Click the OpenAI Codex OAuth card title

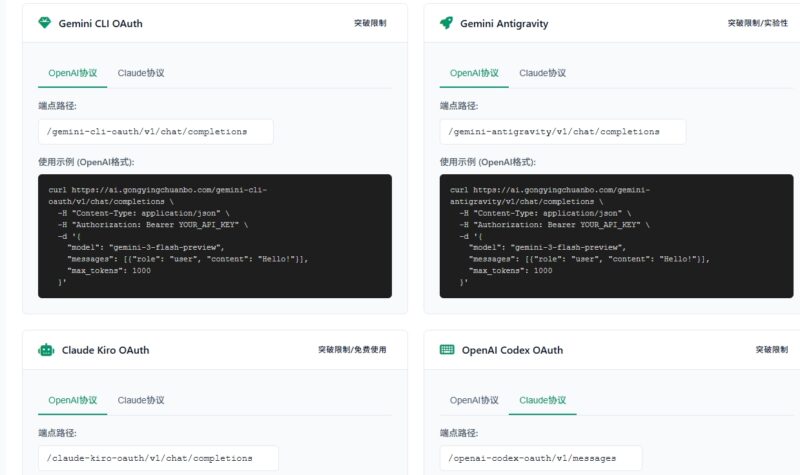click(x=512, y=350)
